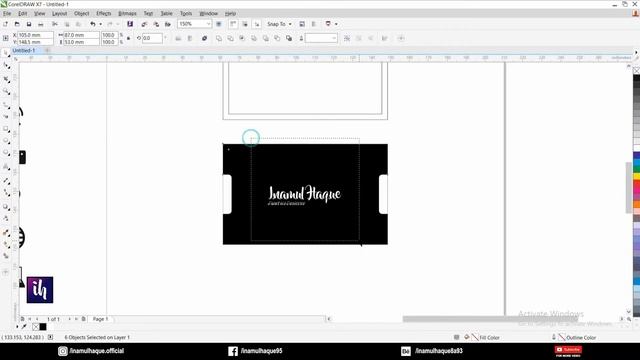Toggle Show Rulers button
640x360 pixels.
[233, 24]
